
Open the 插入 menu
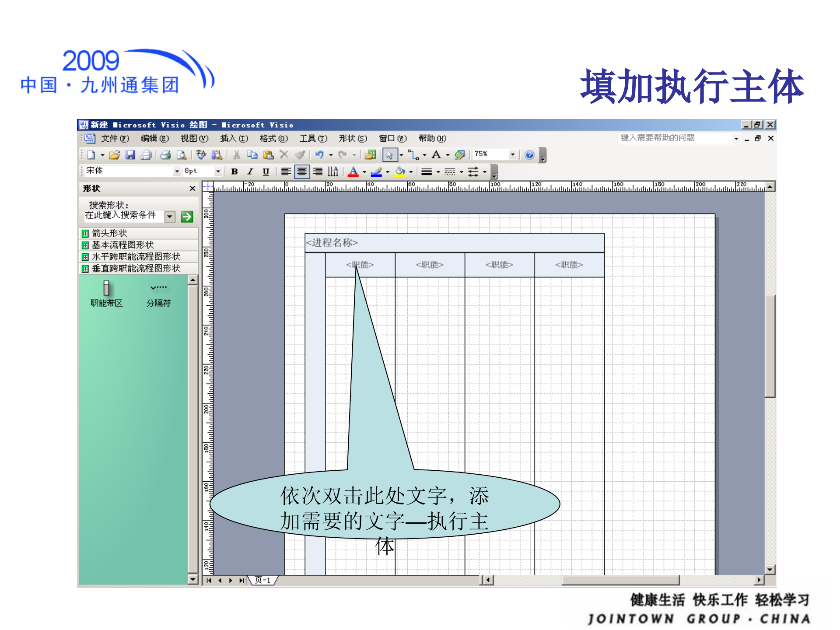coord(233,139)
